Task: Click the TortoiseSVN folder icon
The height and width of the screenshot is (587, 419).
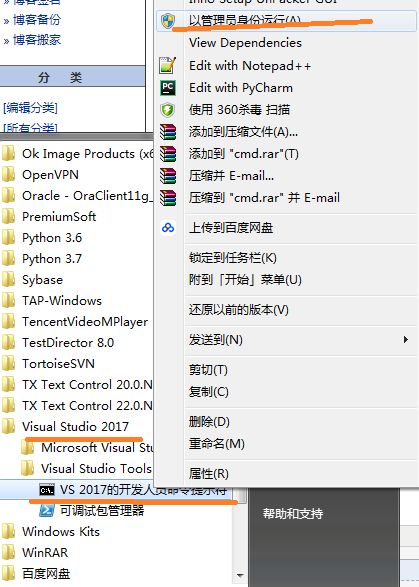Action: coord(8,364)
